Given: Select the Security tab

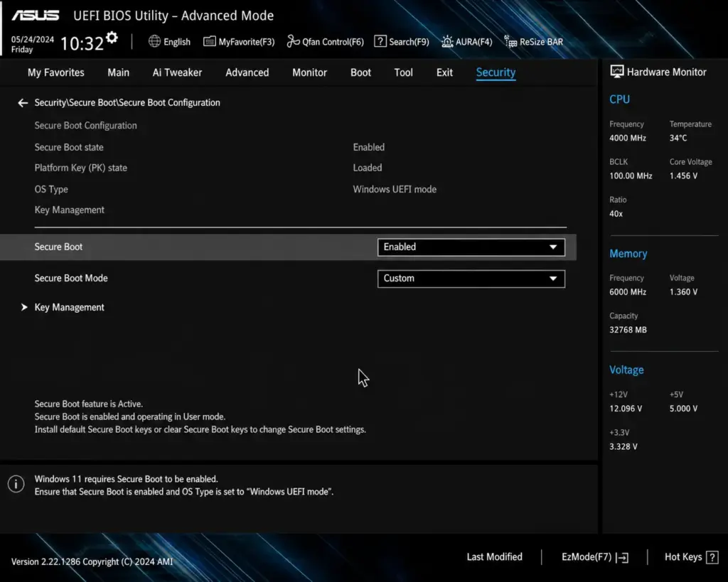Looking at the screenshot, I should (496, 72).
